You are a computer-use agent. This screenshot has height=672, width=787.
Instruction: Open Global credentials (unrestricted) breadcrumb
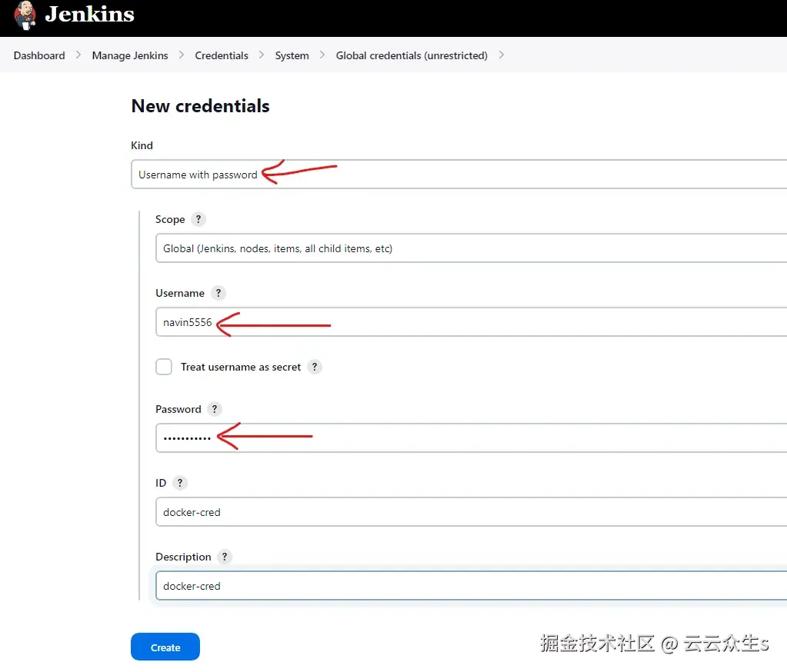[x=412, y=55]
